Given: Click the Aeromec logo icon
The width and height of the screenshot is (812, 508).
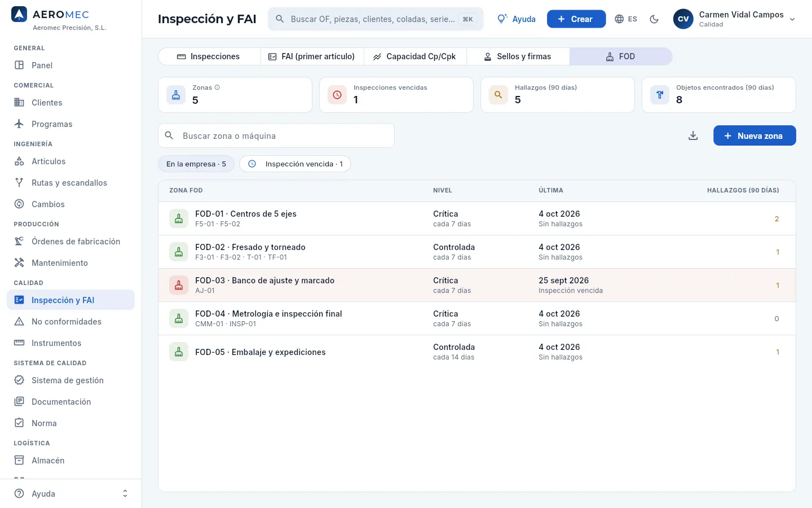Looking at the screenshot, I should click(x=19, y=15).
